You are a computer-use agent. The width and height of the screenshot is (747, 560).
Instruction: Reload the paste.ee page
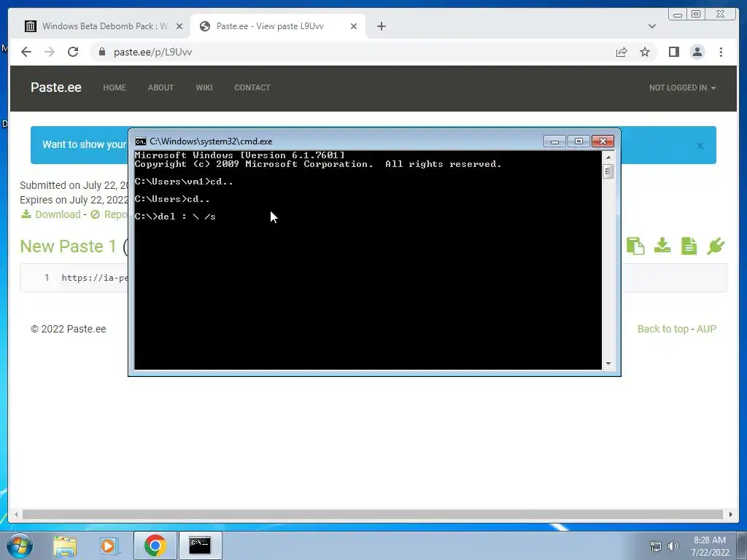pyautogui.click(x=73, y=52)
